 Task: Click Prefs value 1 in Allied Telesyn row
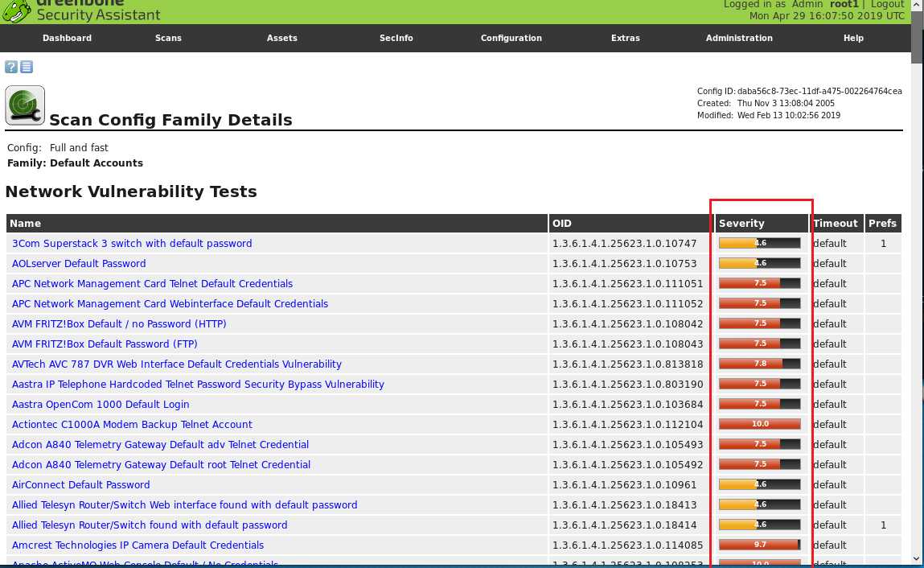883,525
